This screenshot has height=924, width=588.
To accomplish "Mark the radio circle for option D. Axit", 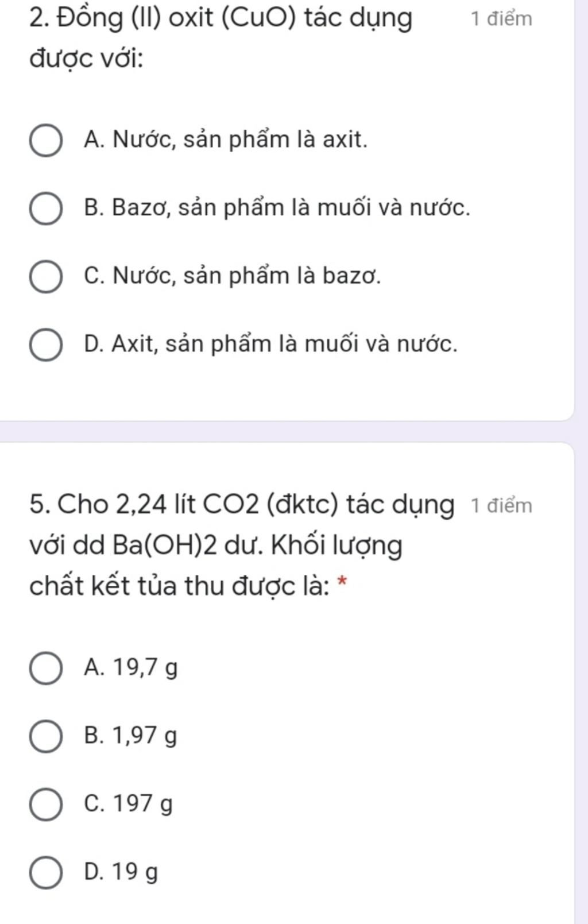I will [46, 345].
